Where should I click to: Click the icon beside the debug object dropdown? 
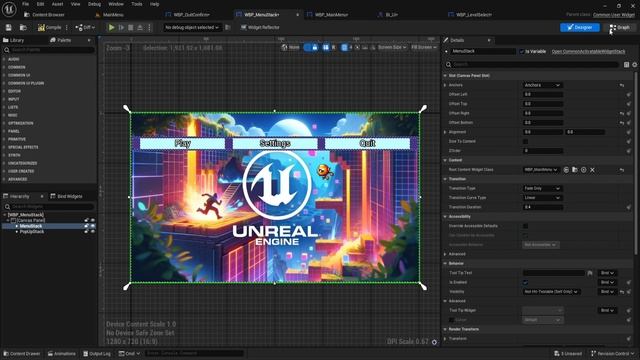click(228, 27)
